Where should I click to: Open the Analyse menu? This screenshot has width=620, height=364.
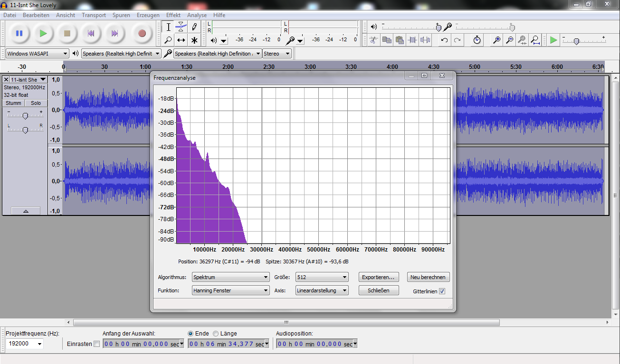(197, 15)
